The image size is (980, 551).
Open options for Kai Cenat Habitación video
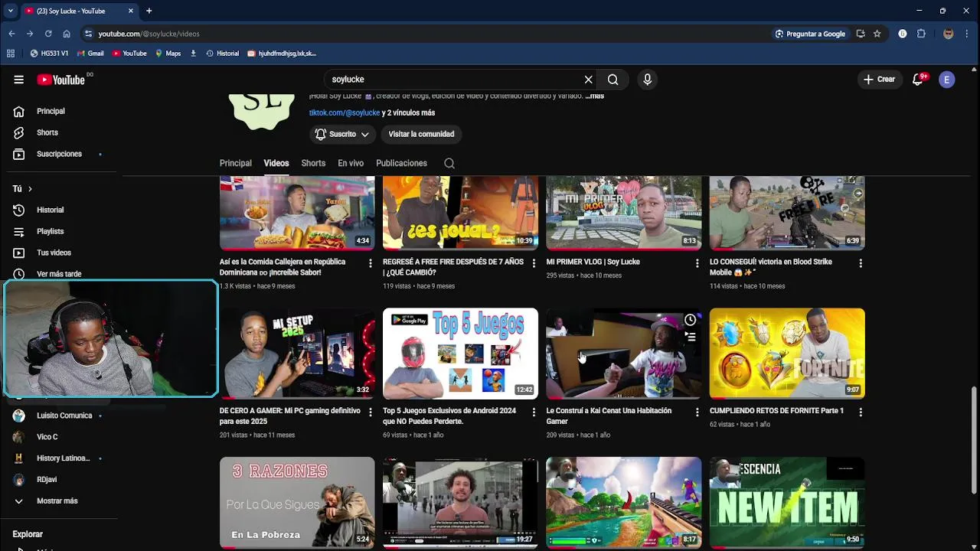[697, 412]
